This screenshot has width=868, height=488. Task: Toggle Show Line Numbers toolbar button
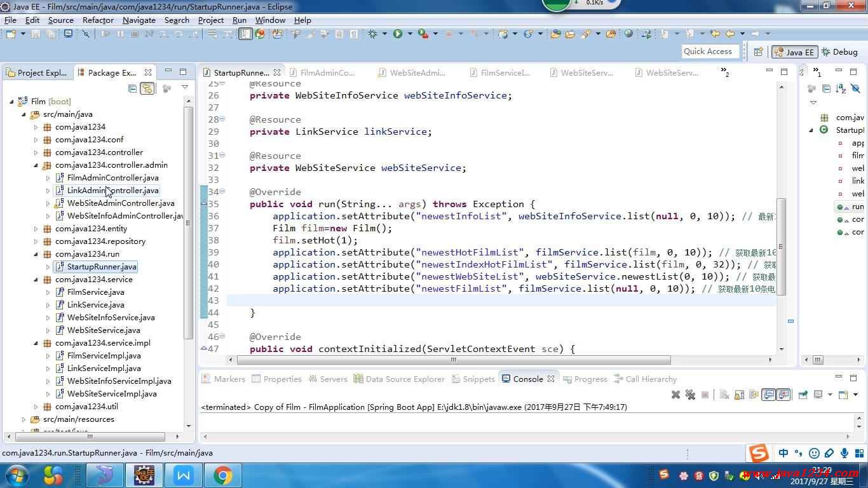[245, 34]
